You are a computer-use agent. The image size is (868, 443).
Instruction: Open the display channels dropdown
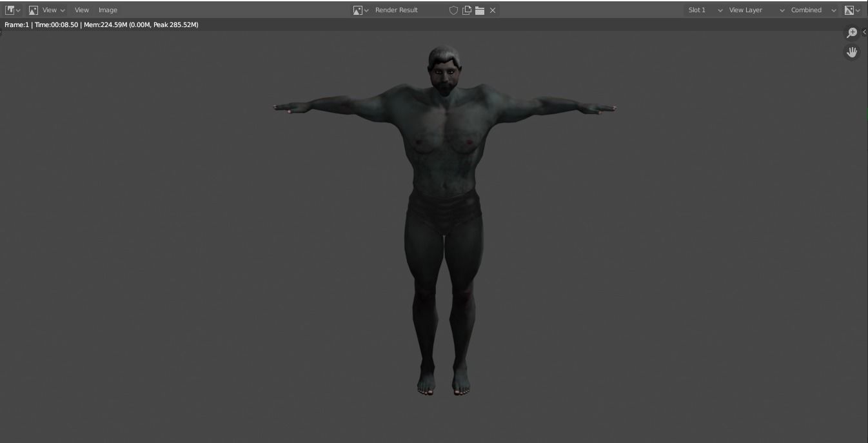tap(853, 10)
